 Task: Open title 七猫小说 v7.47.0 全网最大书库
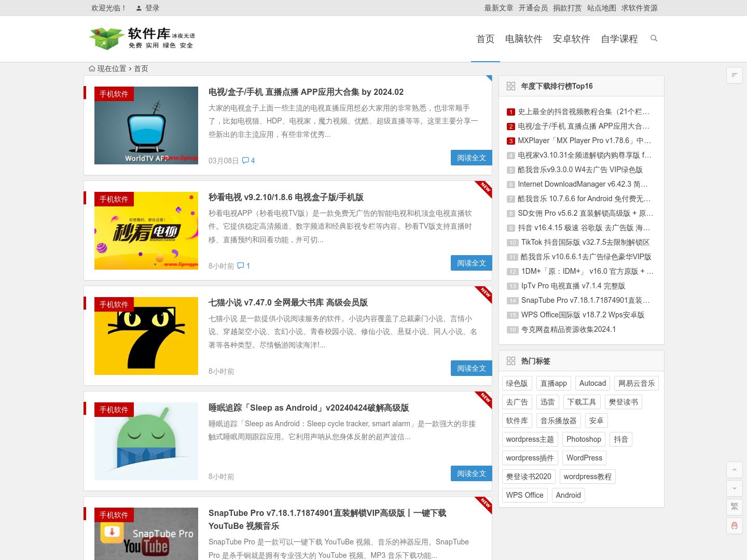[x=288, y=302]
